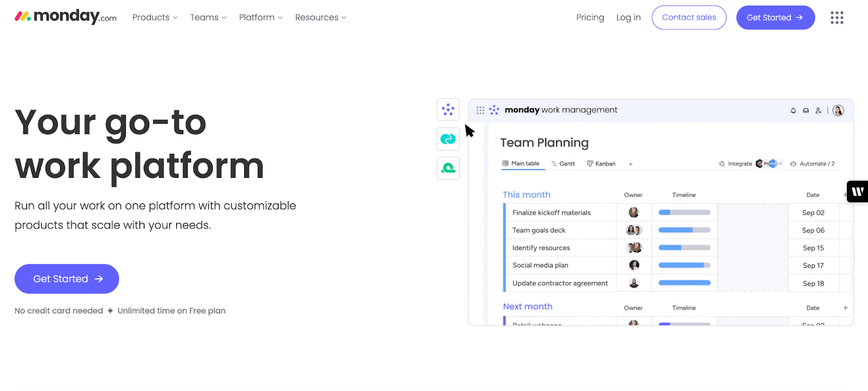Switch to the Gantt tab
868x391 pixels.
point(563,164)
